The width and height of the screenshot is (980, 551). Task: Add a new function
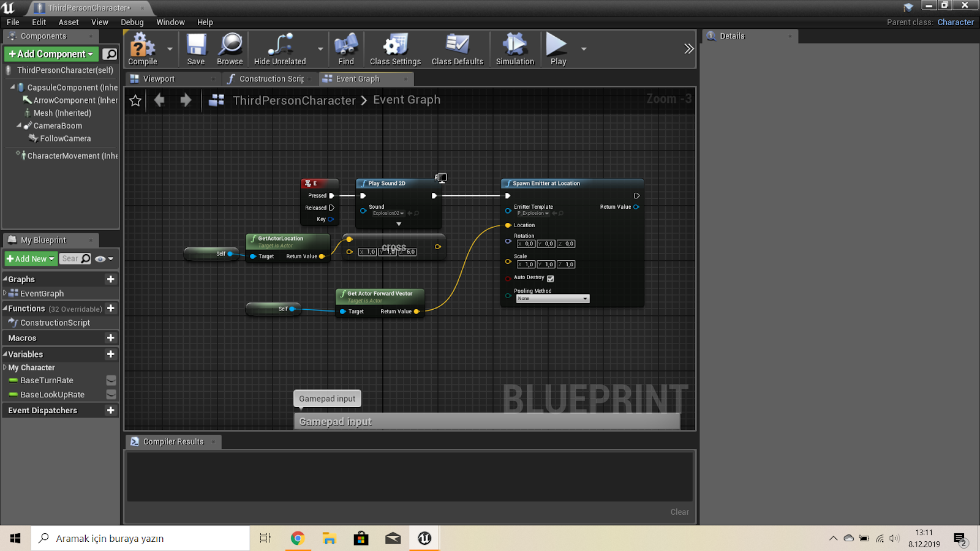click(111, 309)
